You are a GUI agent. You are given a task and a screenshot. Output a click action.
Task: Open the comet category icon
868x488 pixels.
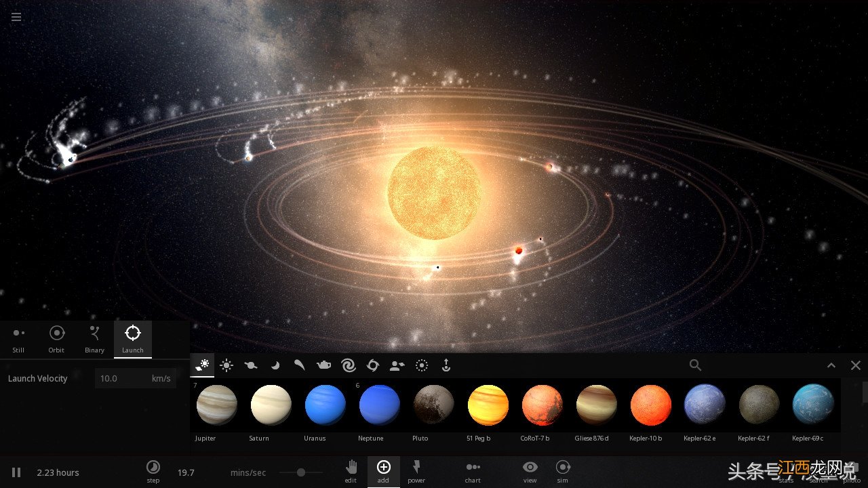(x=299, y=365)
